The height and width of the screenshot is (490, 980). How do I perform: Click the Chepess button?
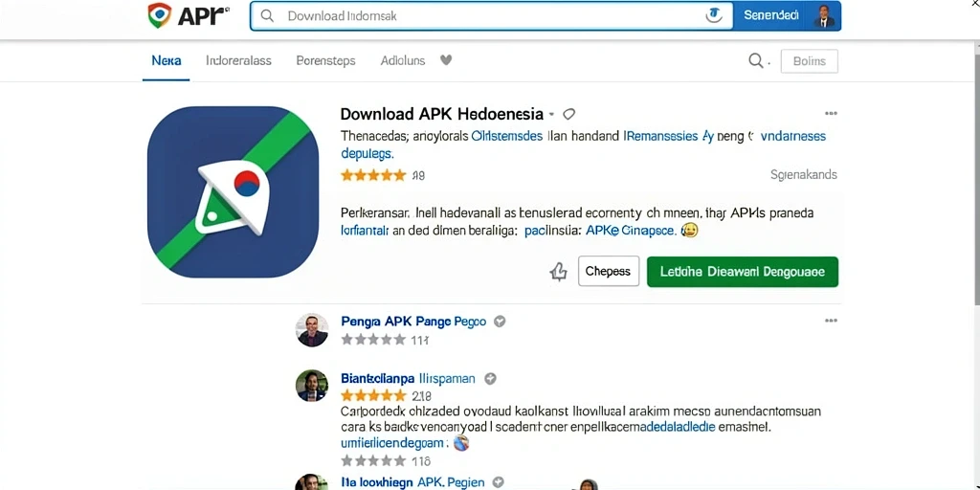tap(608, 271)
